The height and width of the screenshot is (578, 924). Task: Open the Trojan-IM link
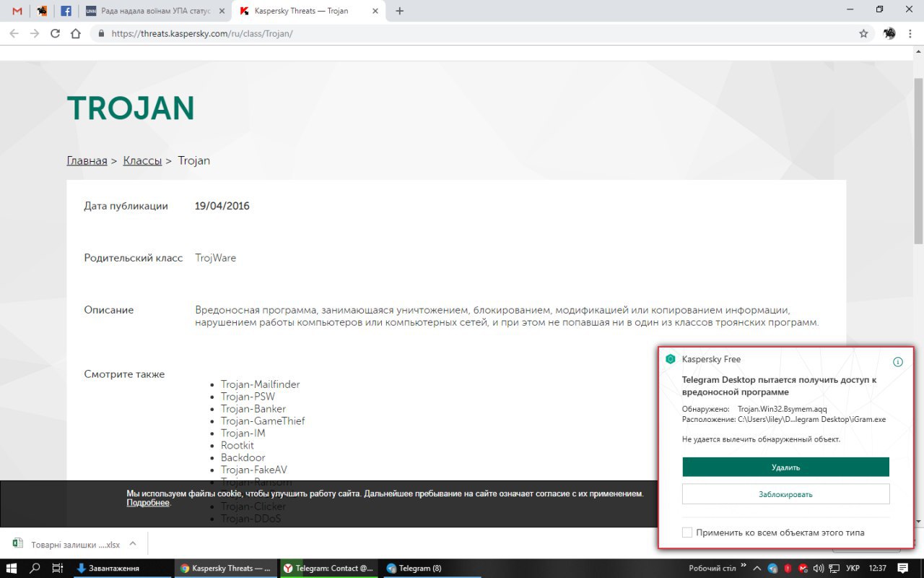(243, 433)
